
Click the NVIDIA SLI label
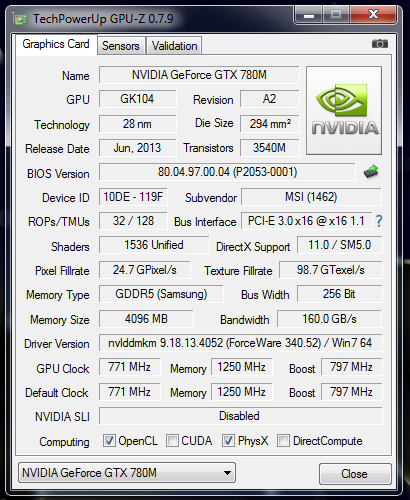[x=62, y=417]
